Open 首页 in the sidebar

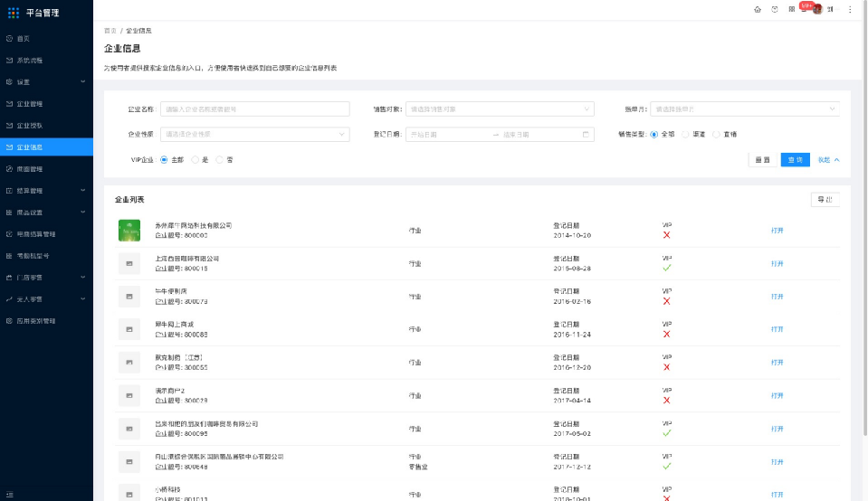tap(46, 39)
